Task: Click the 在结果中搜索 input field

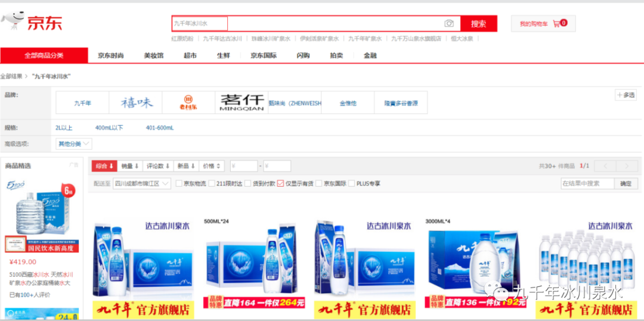Action: tap(588, 183)
